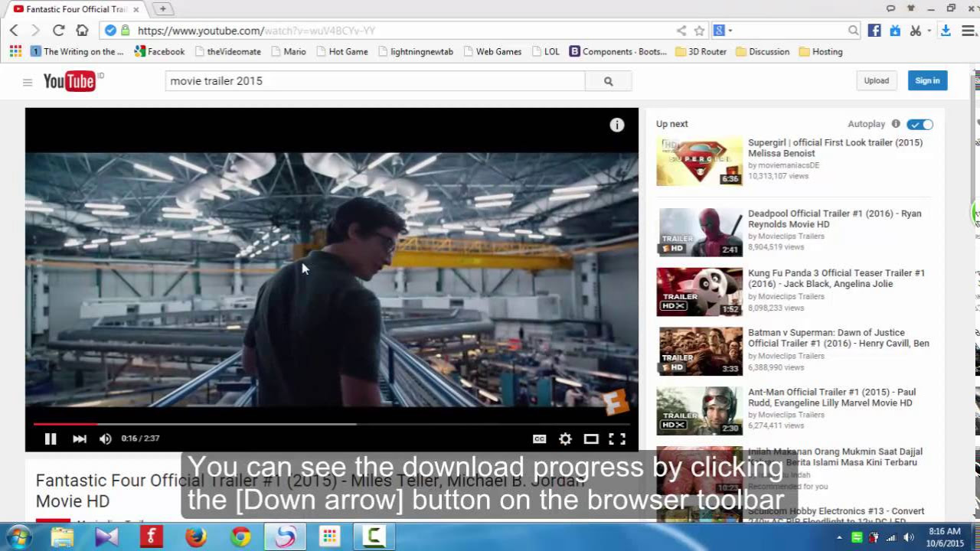Open Deadpool Official Trailer #1 title link
Screen dimensions: 980x551
pyautogui.click(x=835, y=219)
